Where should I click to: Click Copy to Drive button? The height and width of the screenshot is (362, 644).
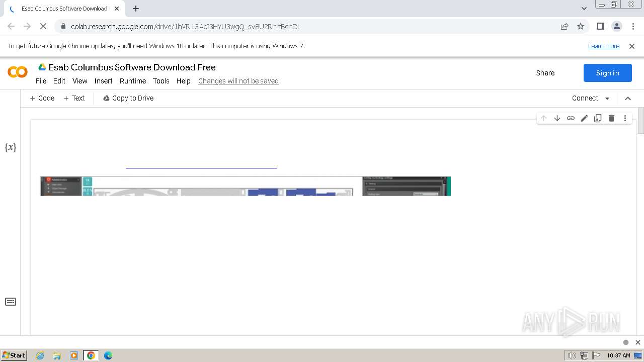pos(128,99)
